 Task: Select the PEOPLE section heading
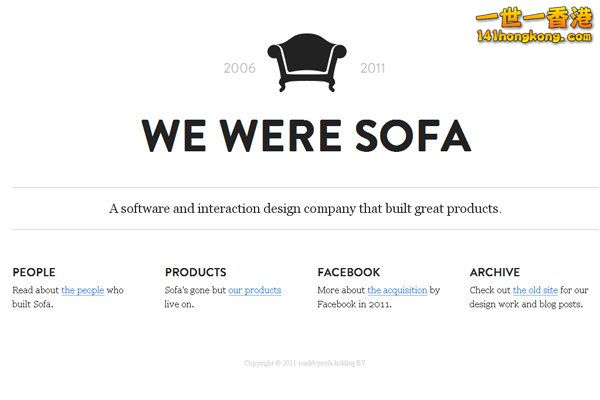click(x=34, y=272)
